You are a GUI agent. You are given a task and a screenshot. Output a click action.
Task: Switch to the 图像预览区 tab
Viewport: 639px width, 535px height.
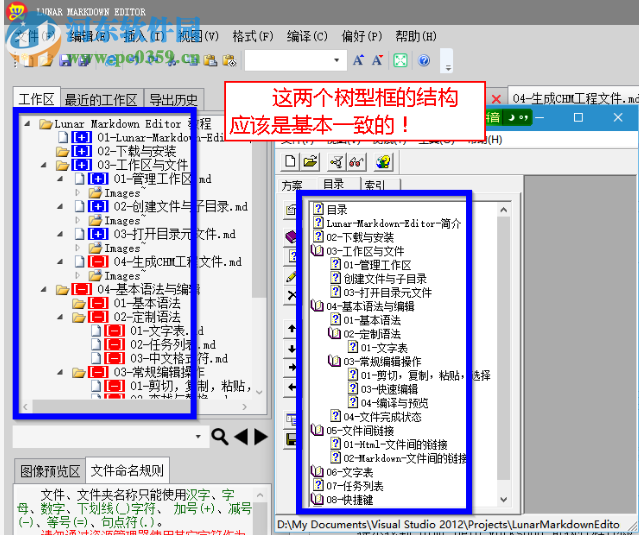tap(50, 471)
